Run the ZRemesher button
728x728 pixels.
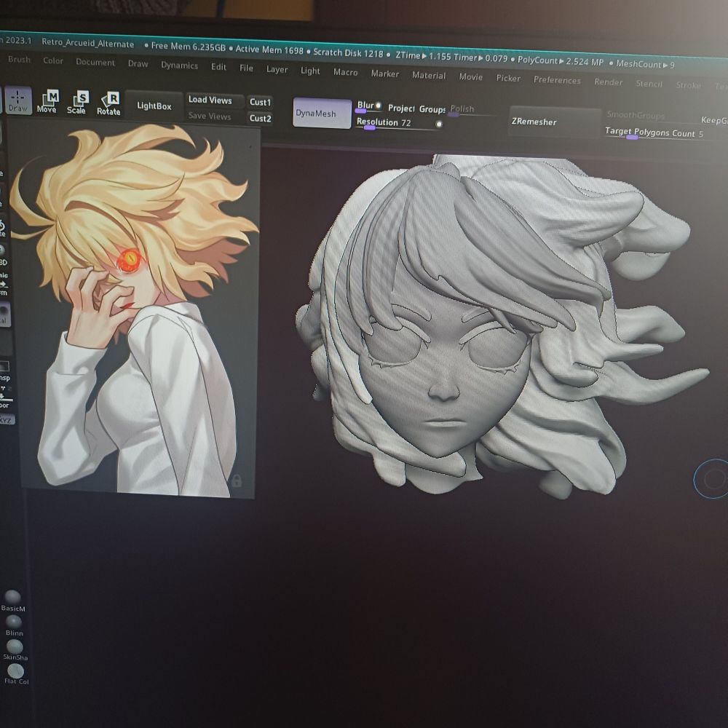554,122
